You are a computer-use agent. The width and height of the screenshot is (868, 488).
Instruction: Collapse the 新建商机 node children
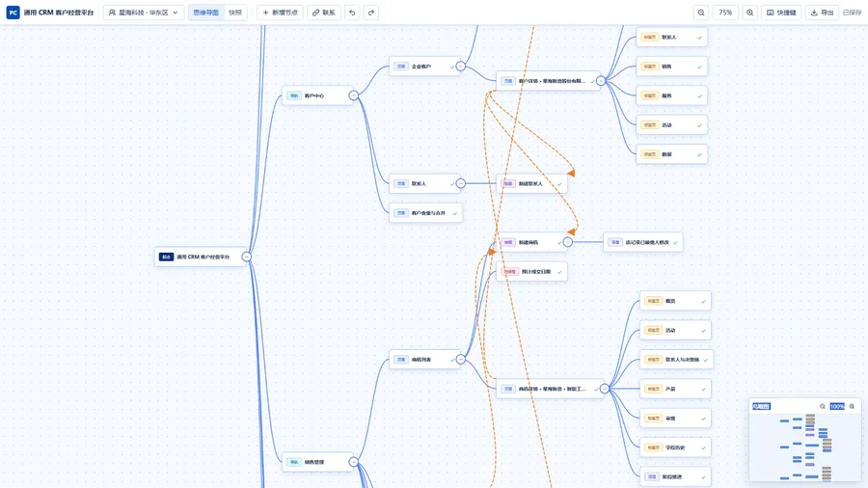[567, 242]
